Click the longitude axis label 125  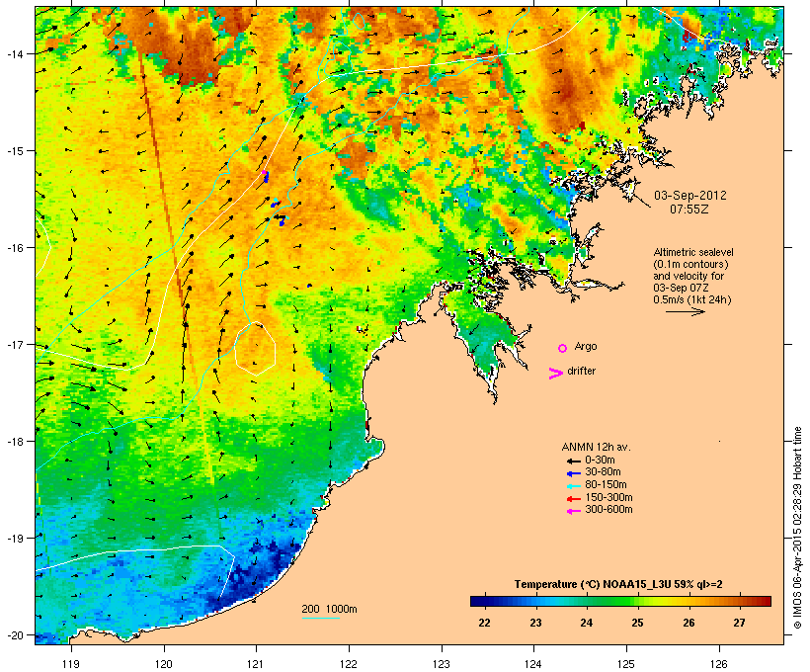point(626,664)
